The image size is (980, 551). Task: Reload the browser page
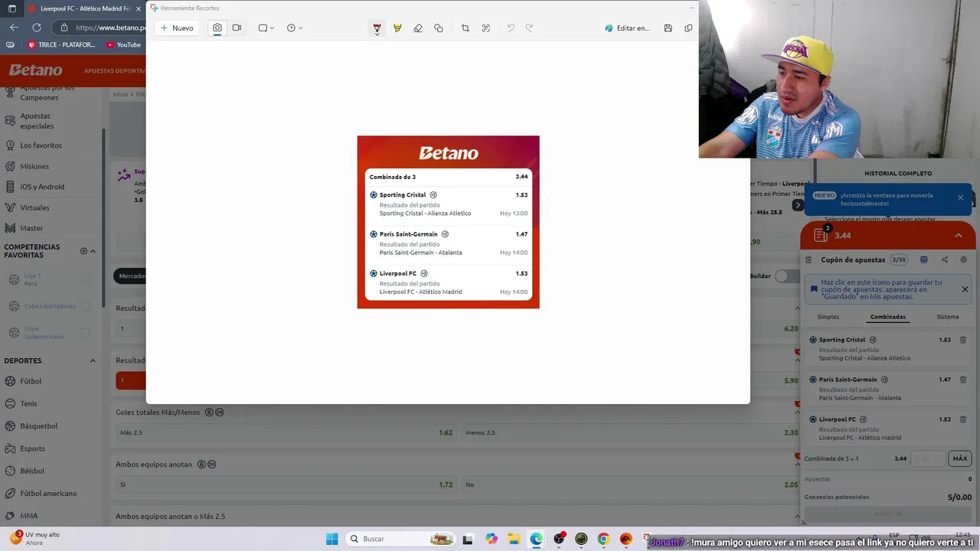36,28
